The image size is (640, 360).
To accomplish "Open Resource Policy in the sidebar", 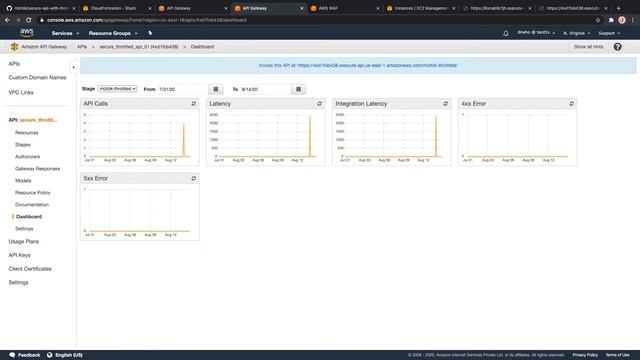I will 33,193.
